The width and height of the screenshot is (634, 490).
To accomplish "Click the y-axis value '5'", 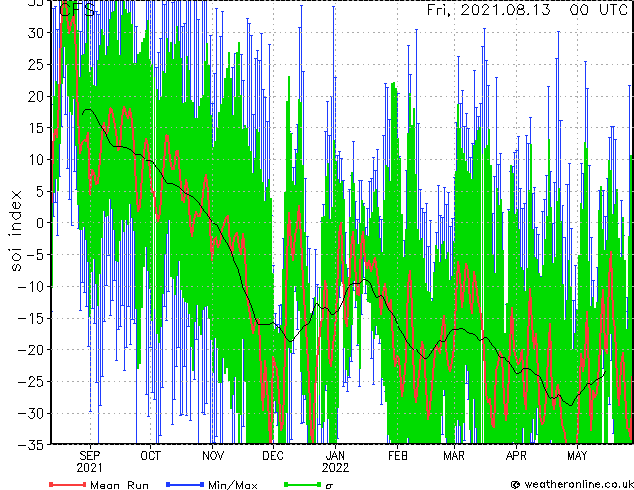I will tap(39, 192).
